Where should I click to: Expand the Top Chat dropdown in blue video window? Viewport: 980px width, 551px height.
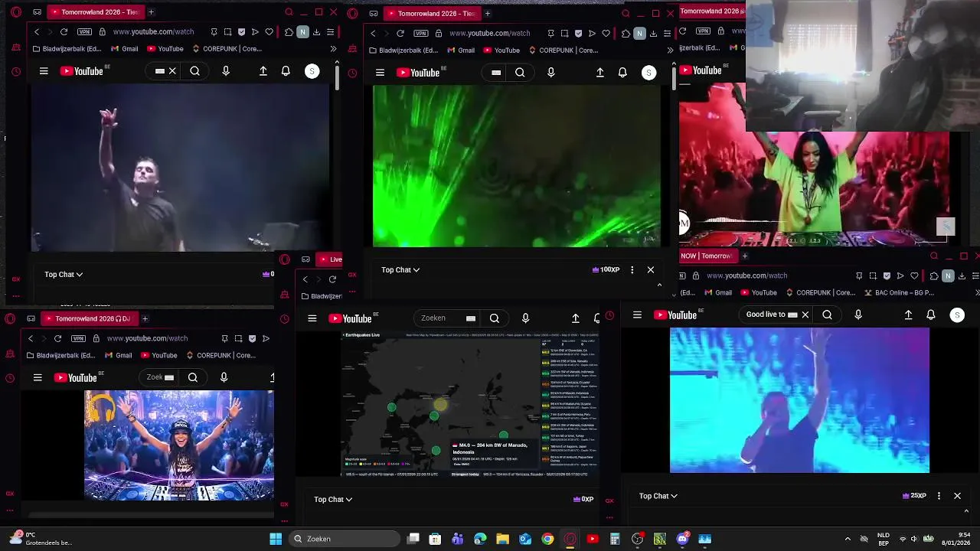click(658, 496)
